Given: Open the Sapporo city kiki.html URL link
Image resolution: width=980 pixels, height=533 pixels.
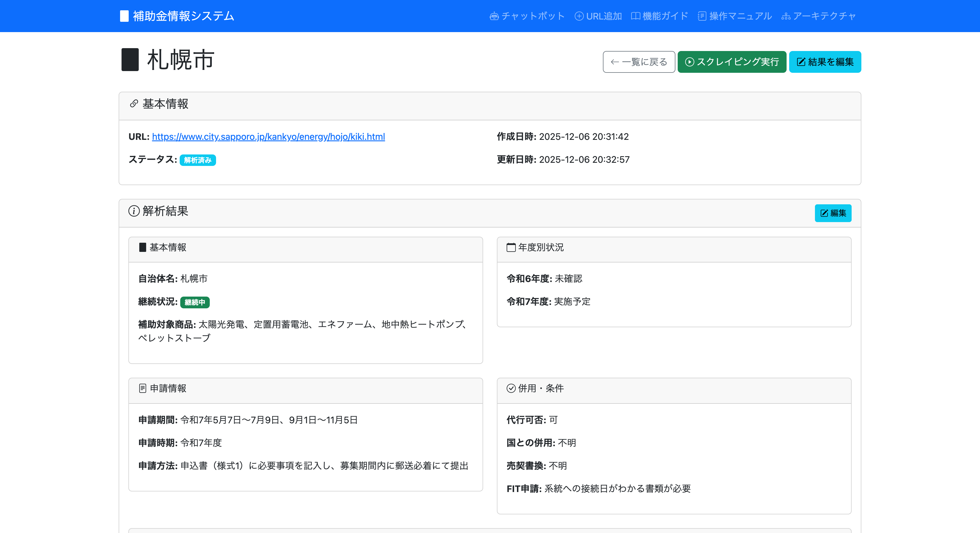Looking at the screenshot, I should click(268, 137).
